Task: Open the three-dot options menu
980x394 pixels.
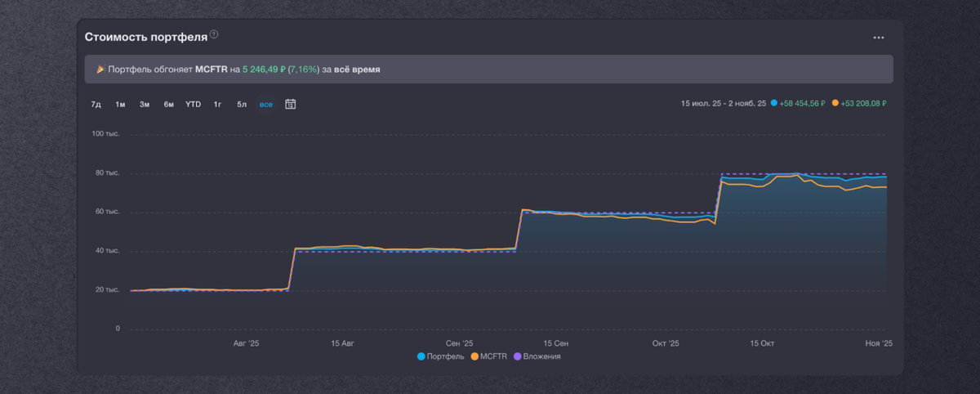Action: pyautogui.click(x=879, y=38)
